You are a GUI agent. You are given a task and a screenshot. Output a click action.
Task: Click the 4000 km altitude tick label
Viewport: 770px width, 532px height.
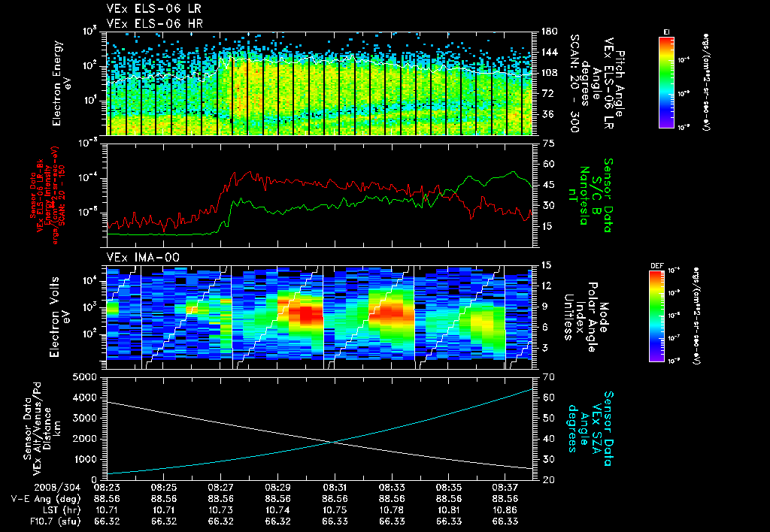pyautogui.click(x=84, y=397)
